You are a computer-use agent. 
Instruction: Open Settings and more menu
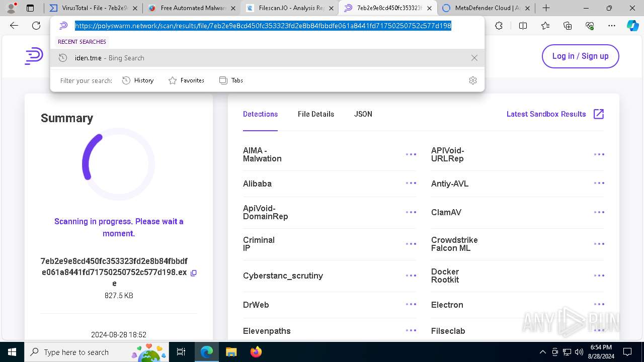612,26
